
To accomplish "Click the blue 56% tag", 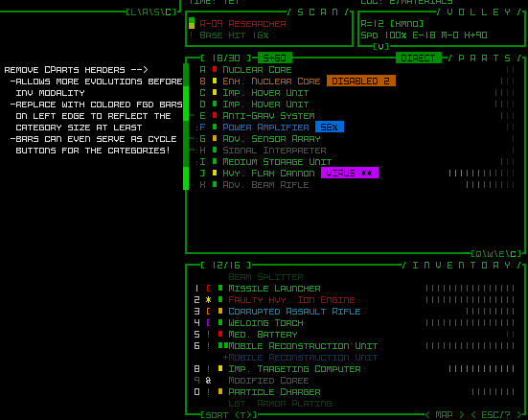I will click(x=330, y=127).
